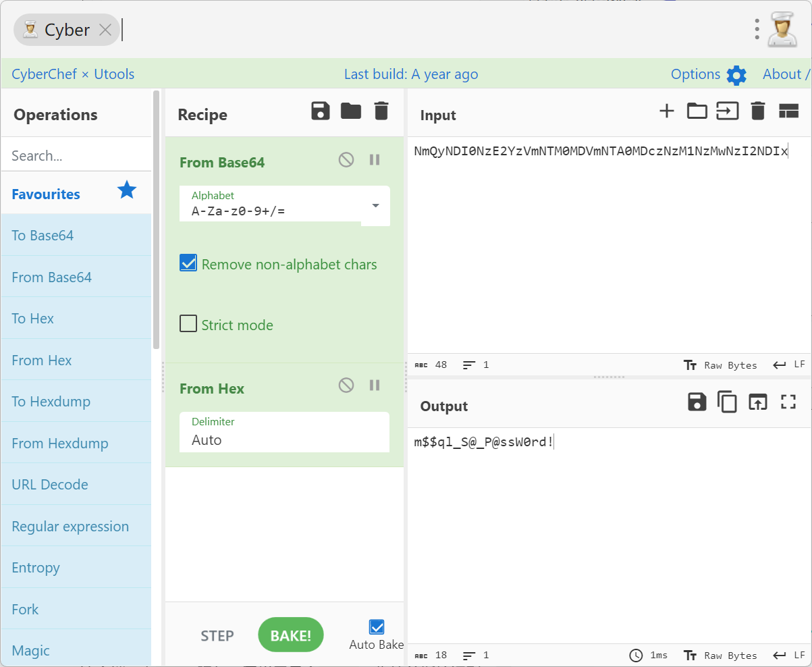Viewport: 812px width, 667px height.
Task: Open file as input icon
Action: point(728,111)
